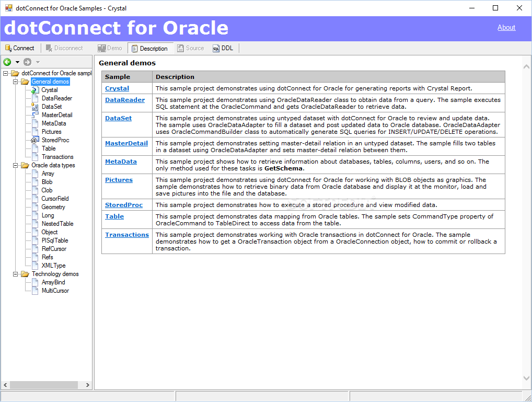This screenshot has width=532, height=402.
Task: Click tree scrollbar right arrow
Action: pyautogui.click(x=88, y=385)
